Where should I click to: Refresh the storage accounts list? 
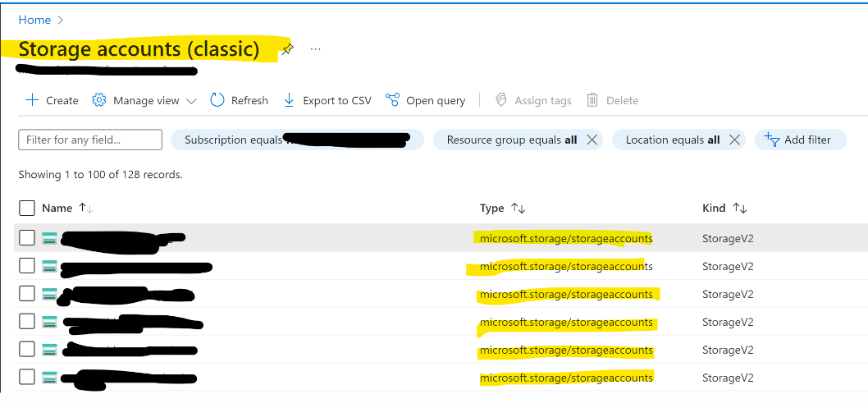[239, 100]
